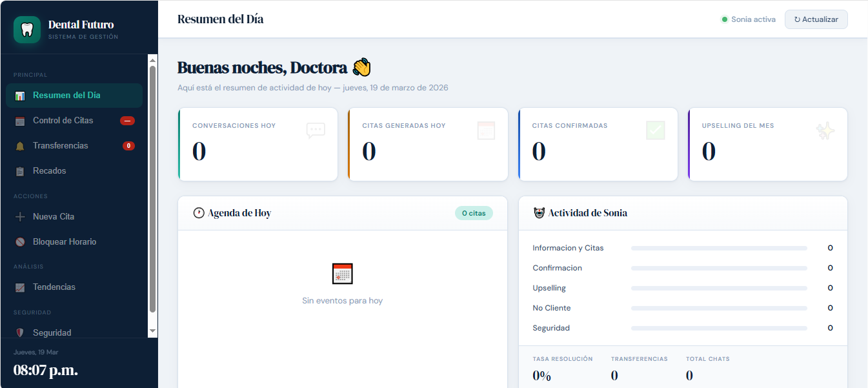The image size is (868, 388).
Task: Click the Recados clipboard icon
Action: 20,171
